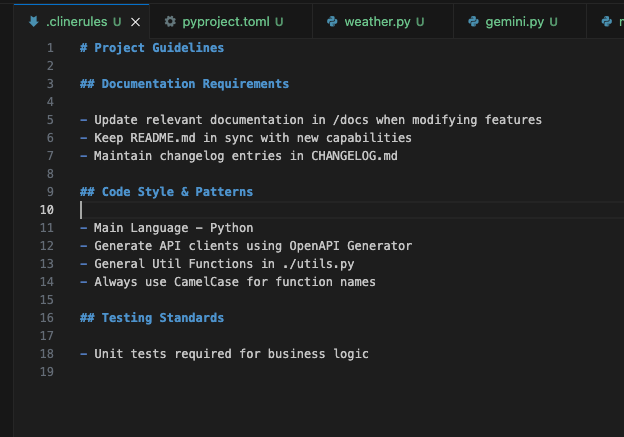Screen dimensions: 624x437
Task: Place cursor in the Project Guidelines heading
Action: pyautogui.click(x=158, y=48)
